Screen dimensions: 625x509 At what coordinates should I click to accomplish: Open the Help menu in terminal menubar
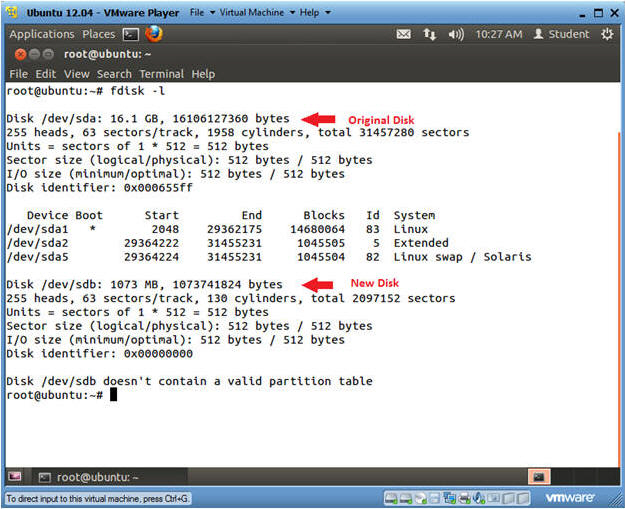(x=203, y=74)
